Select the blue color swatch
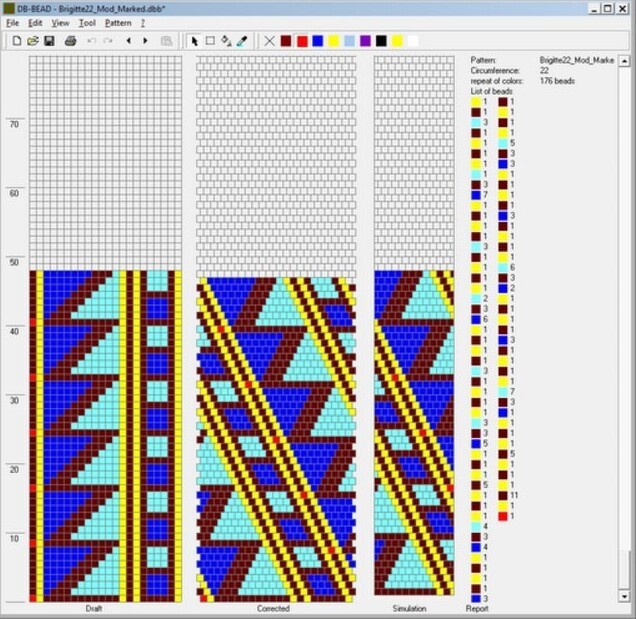The height and width of the screenshot is (619, 636). 317,41
